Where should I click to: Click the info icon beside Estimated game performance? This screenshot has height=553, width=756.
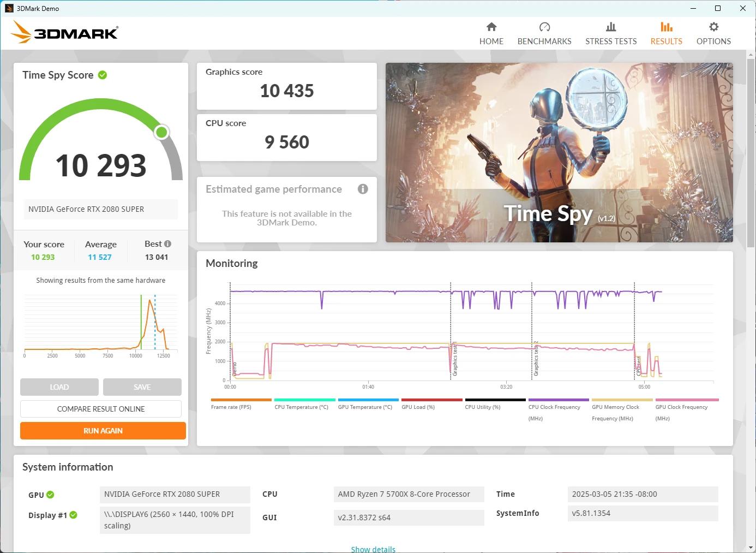pyautogui.click(x=363, y=189)
